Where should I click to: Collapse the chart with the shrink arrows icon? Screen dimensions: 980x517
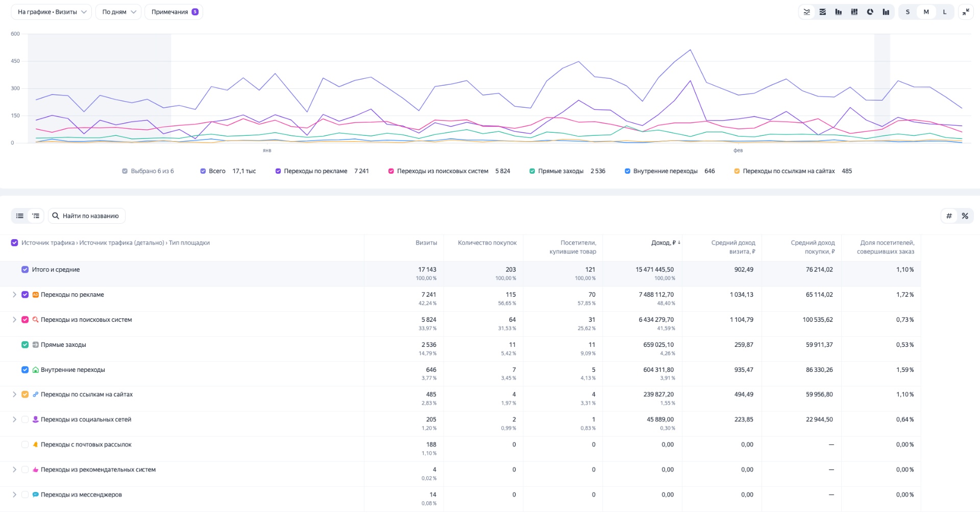click(966, 12)
